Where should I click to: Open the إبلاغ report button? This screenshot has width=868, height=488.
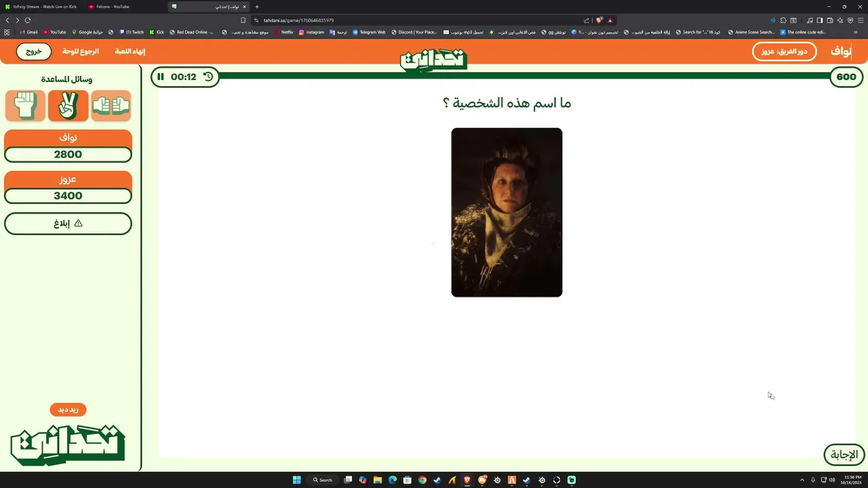[x=68, y=224]
